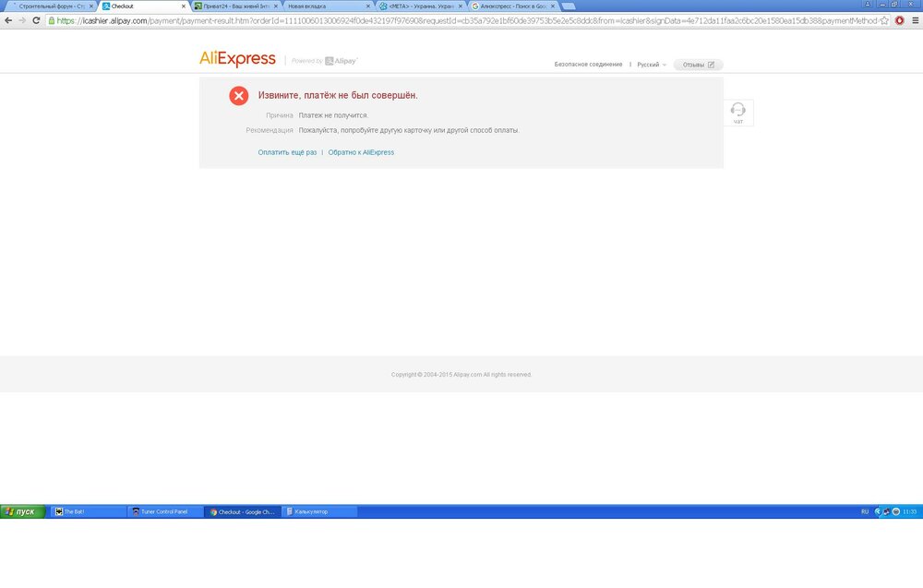Click the taskbar clock showing 11:33

[909, 511]
